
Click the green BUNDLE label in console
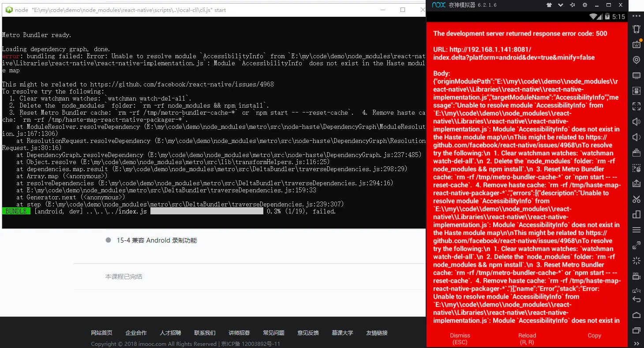(16, 211)
